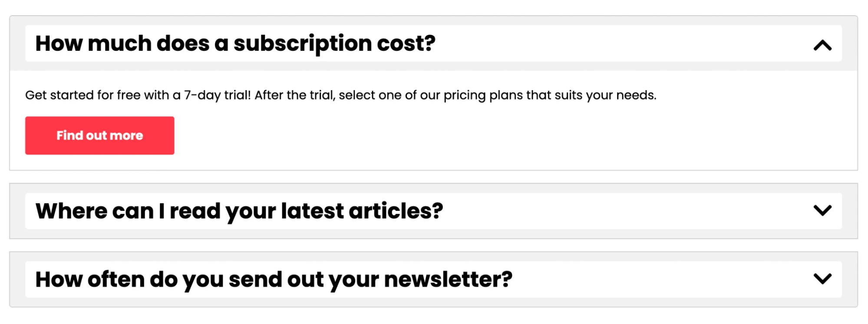Click the down chevron beside newsletter question
Screen dimensions: 868x324
[x=822, y=279]
